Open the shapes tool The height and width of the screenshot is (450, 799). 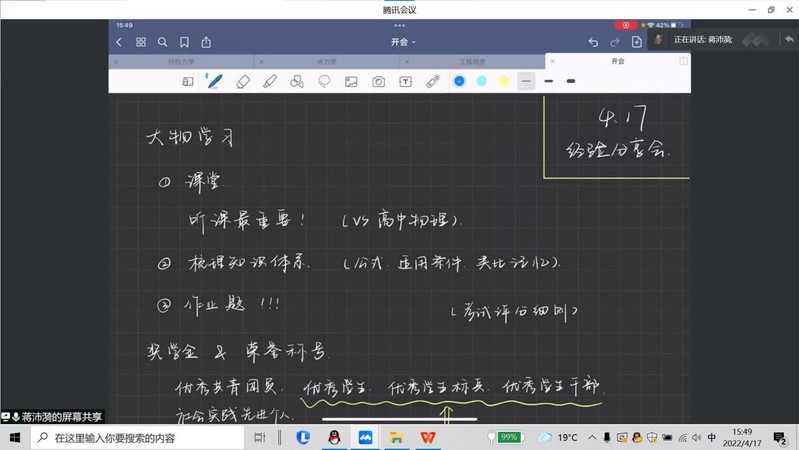(x=297, y=81)
